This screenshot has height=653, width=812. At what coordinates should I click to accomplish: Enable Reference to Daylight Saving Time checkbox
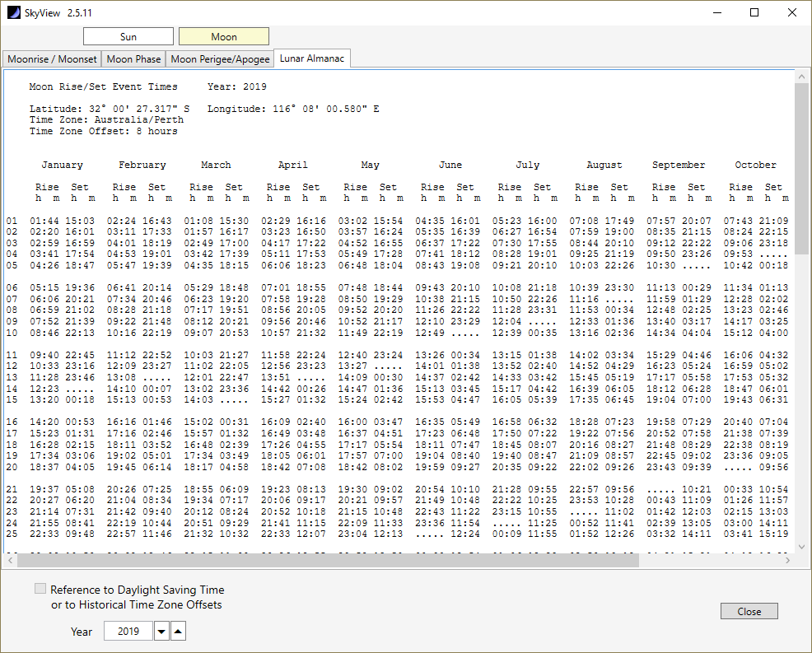40,590
